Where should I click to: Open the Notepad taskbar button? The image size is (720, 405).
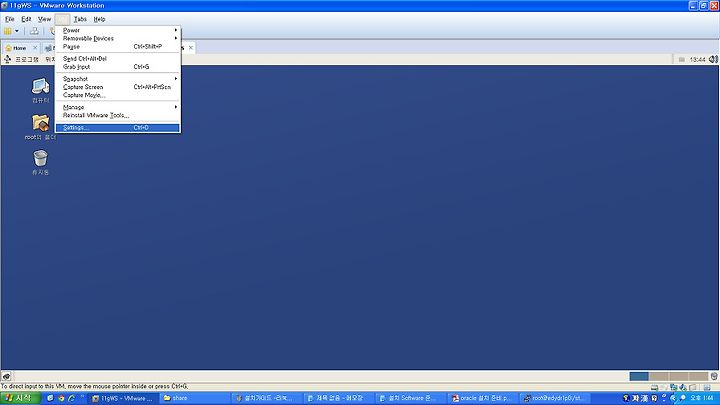click(x=339, y=398)
